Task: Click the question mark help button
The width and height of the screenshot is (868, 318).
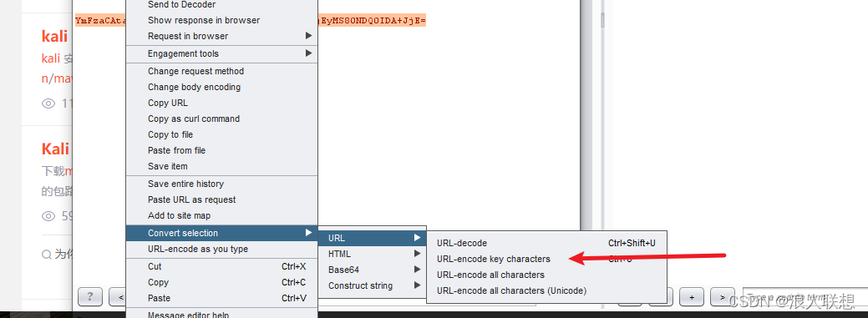Action: click(90, 297)
